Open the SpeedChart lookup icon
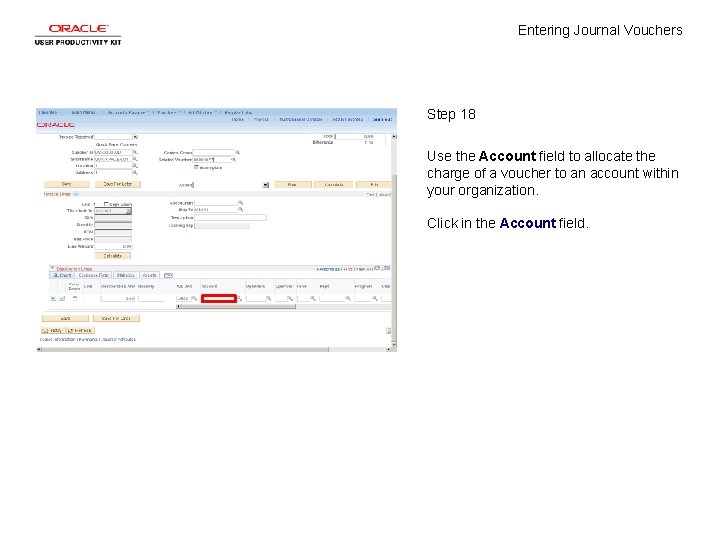Screen dimensions: 720x540 tap(240, 202)
